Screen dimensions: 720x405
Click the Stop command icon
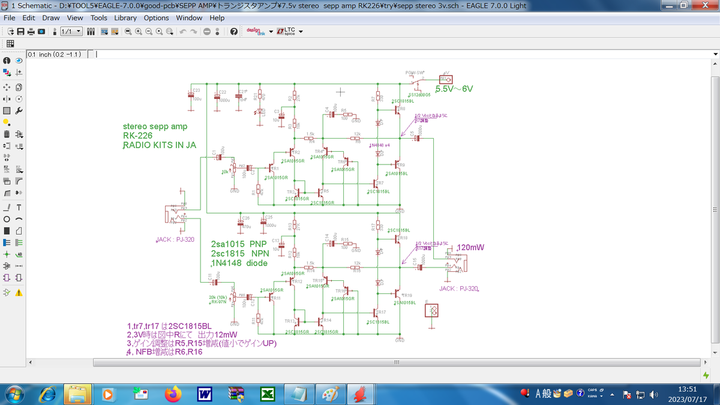pos(207,32)
